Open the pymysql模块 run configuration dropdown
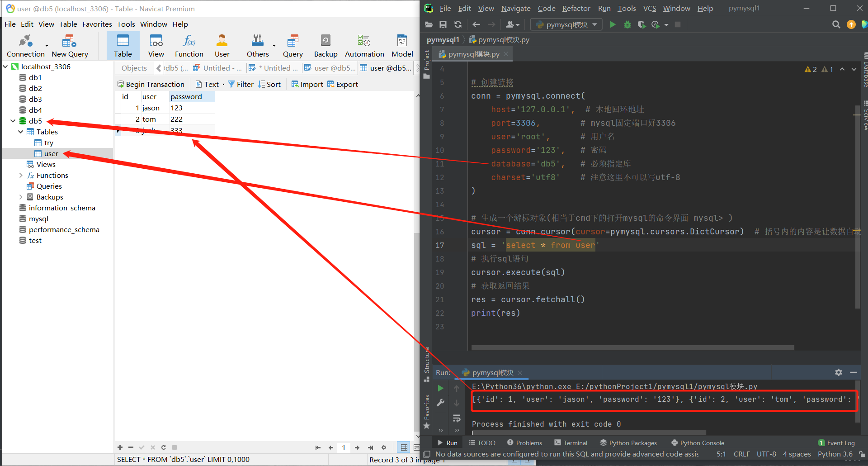 tap(566, 24)
